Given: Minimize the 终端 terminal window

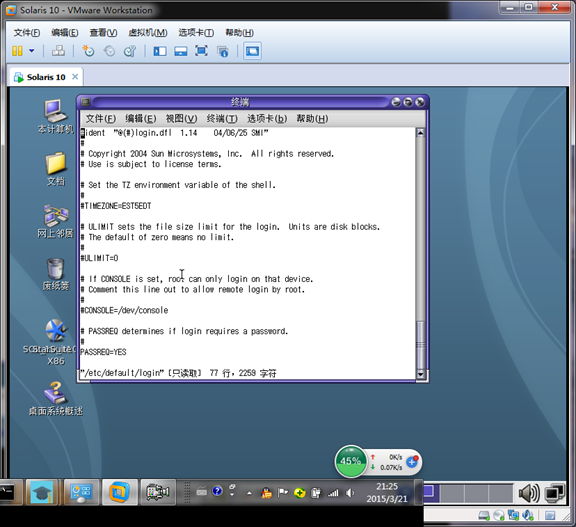Looking at the screenshot, I should tap(396, 102).
